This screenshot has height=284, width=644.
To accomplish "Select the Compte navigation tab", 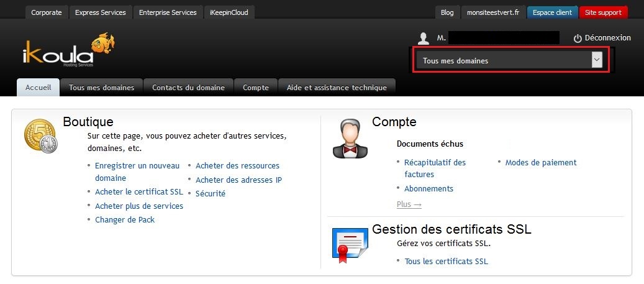I will point(256,88).
